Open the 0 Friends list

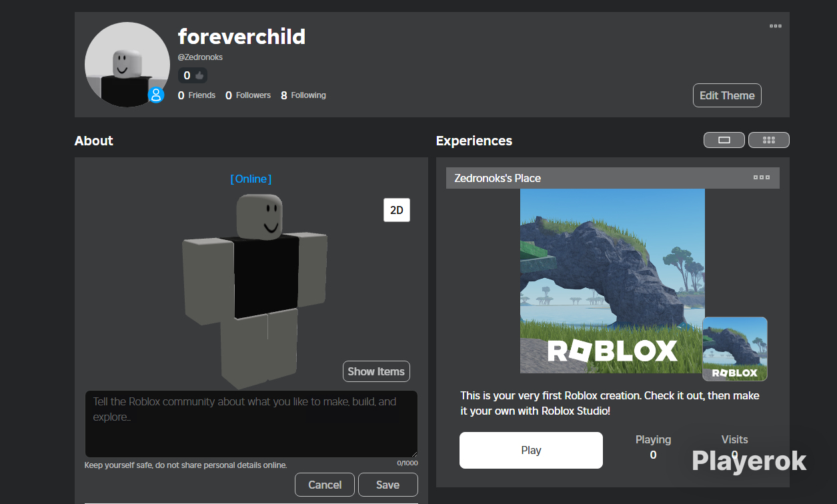pyautogui.click(x=197, y=95)
